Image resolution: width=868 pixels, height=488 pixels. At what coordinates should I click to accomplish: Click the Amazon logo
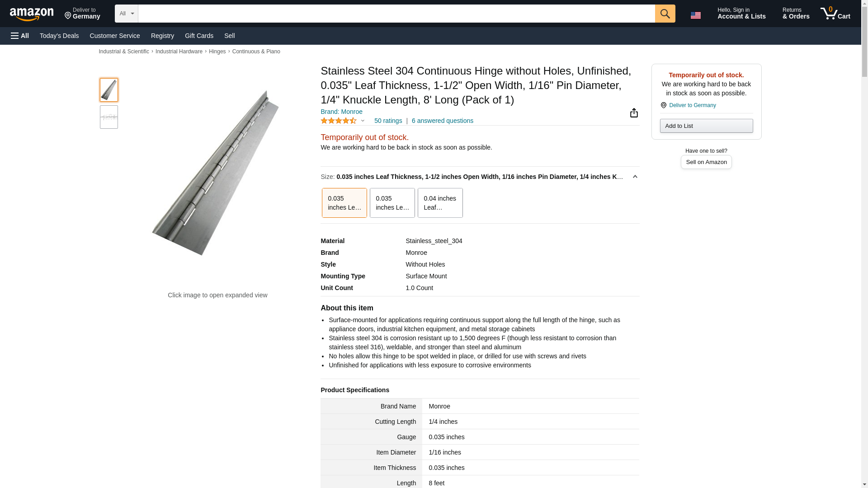point(32,14)
